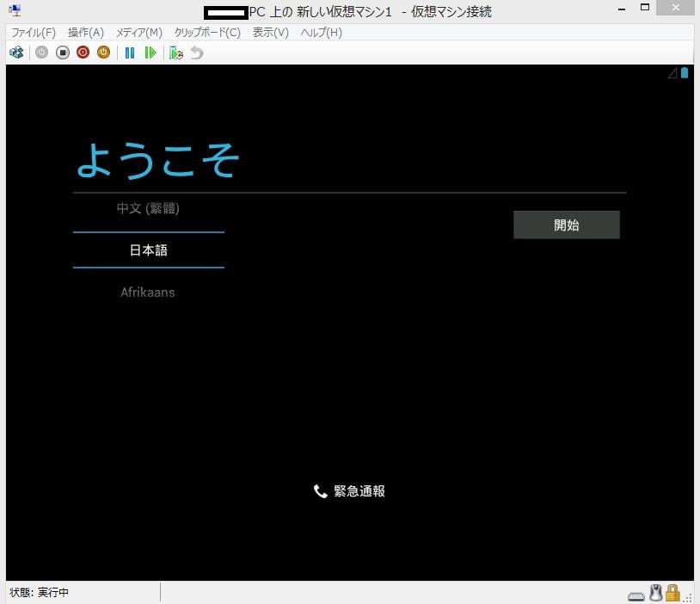
Task: Open the ファイル(F) menu
Action: 34,33
